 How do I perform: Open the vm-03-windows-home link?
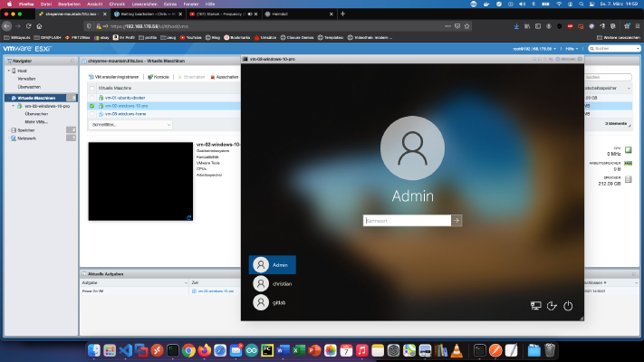click(x=125, y=114)
